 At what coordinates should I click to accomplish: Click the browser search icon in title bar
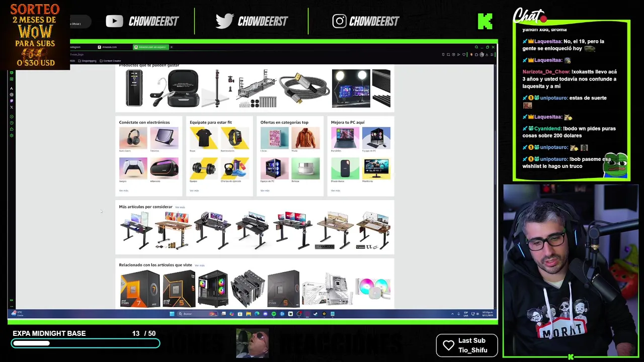[x=476, y=47]
